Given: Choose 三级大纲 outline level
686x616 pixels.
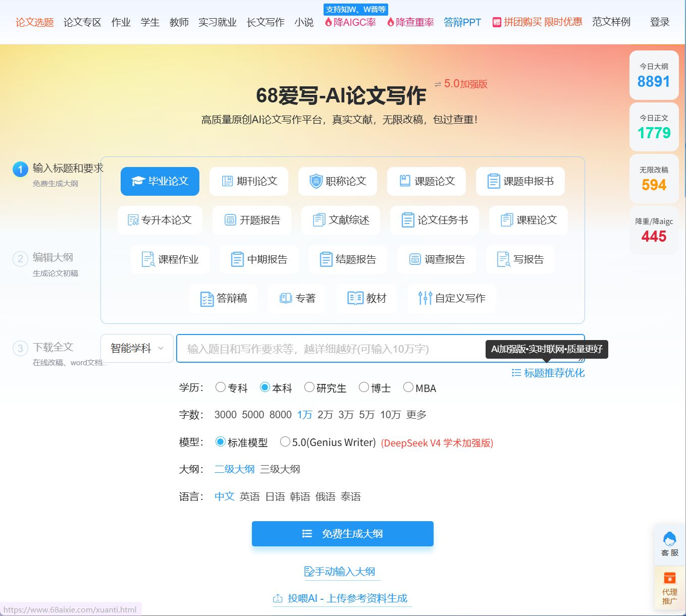Looking at the screenshot, I should [280, 469].
